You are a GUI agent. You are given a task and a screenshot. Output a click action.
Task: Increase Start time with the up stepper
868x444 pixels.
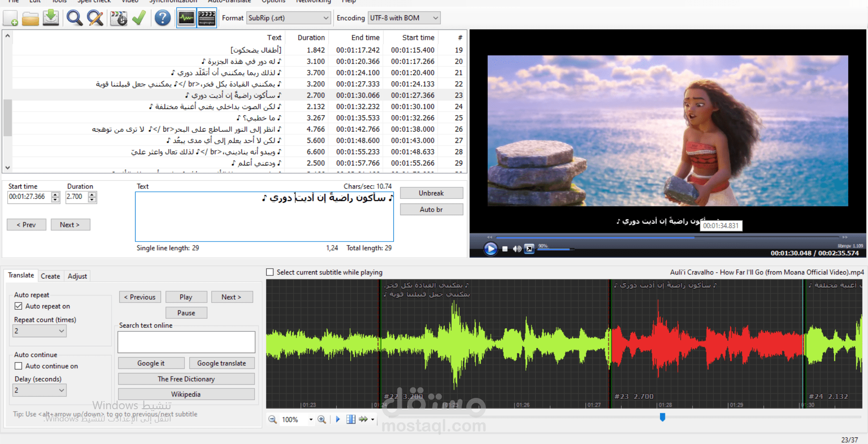(x=56, y=194)
